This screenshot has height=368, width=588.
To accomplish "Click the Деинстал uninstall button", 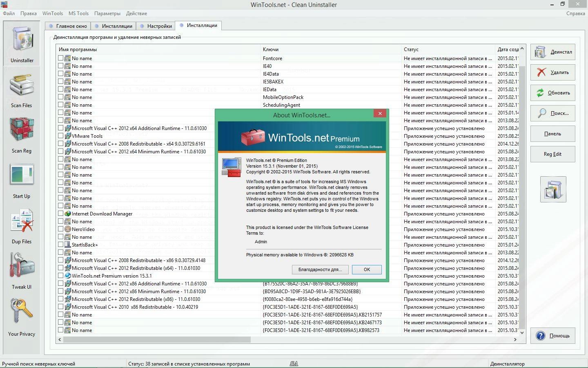I will click(x=553, y=52).
